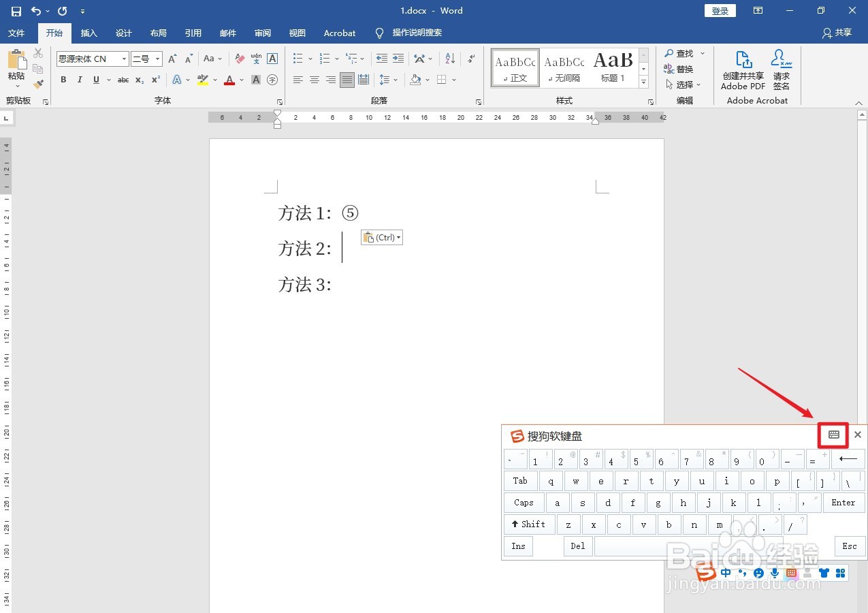Click the 查找 Find button
Viewport: 868px width, 613px height.
click(679, 53)
